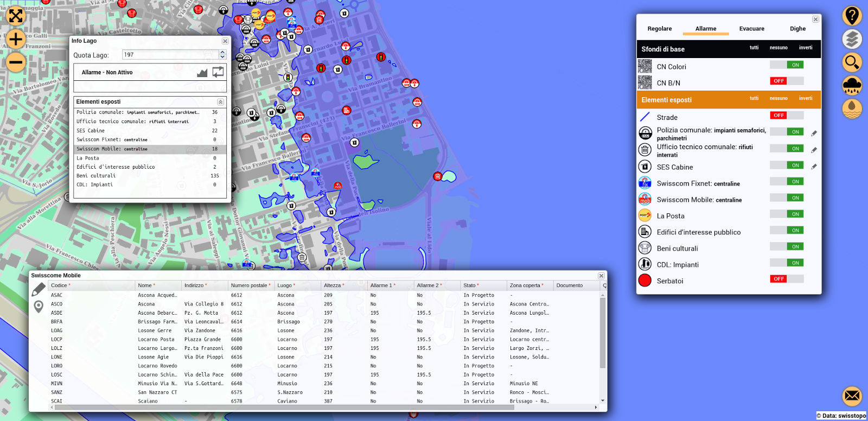Toggle the Polizia comunale layer switch
This screenshot has width=868, height=421.
(787, 132)
